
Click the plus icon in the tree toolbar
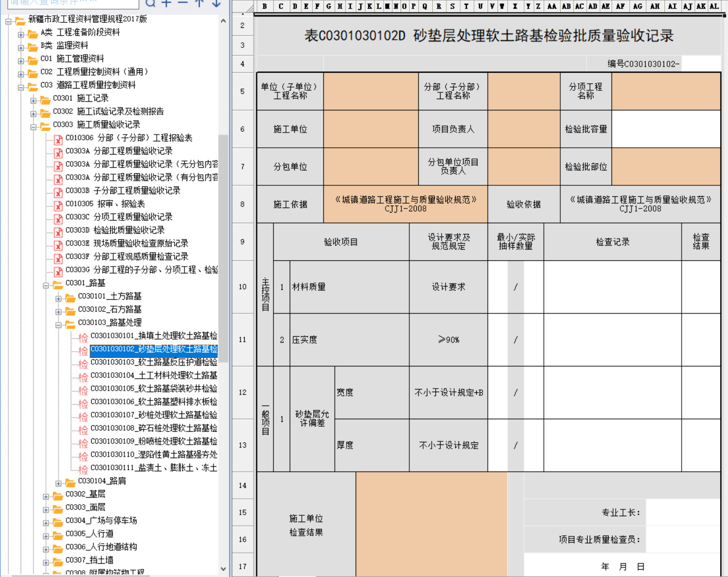pyautogui.click(x=167, y=3)
